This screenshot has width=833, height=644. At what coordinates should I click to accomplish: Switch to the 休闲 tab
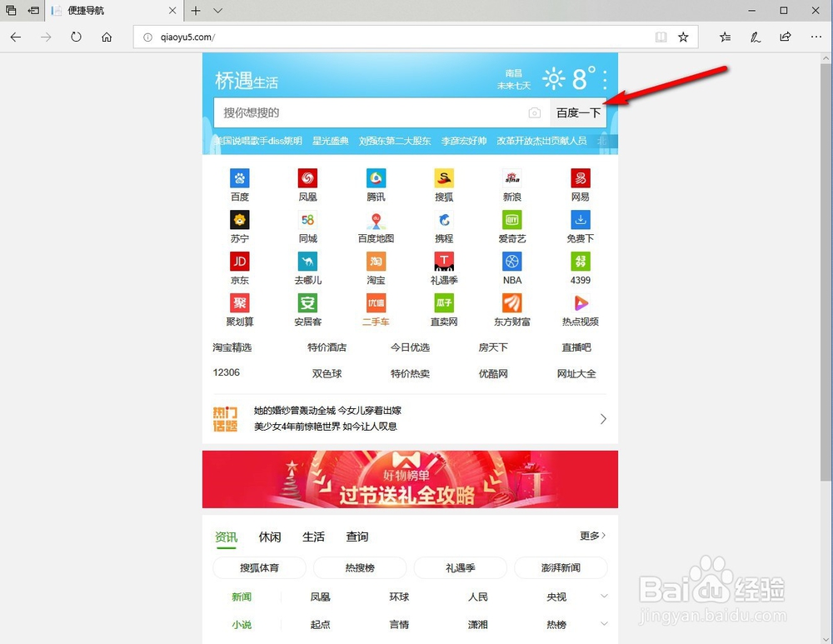pyautogui.click(x=270, y=537)
